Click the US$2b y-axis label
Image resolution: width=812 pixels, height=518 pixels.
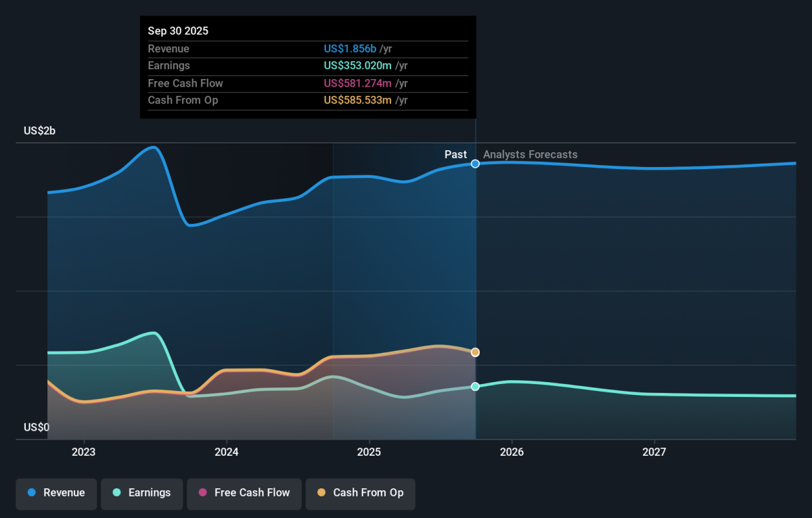(39, 131)
